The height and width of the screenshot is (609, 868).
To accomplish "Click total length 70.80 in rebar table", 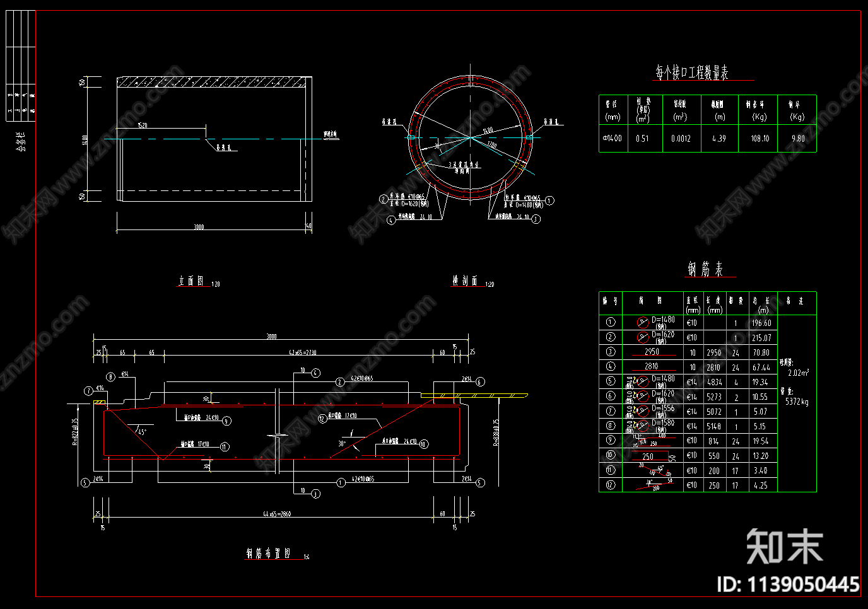I will (761, 352).
